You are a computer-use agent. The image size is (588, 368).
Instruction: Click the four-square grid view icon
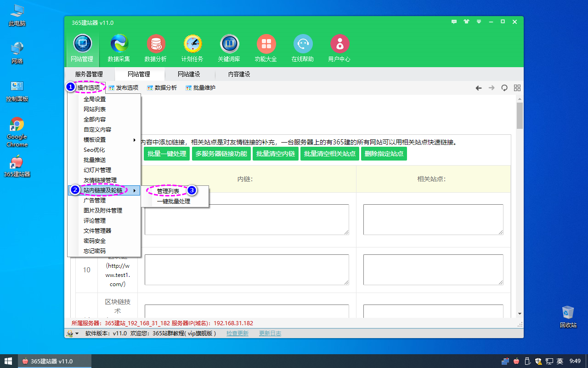517,88
